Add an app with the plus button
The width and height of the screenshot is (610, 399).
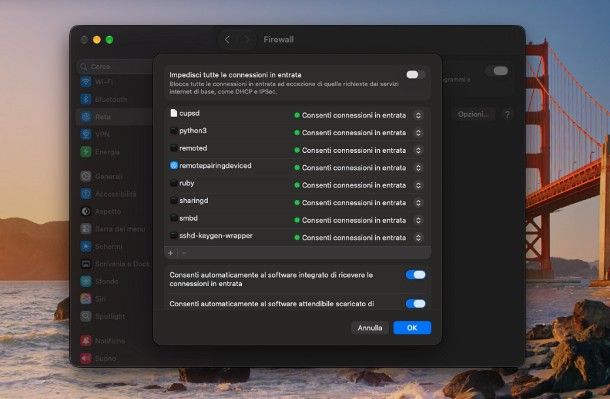point(170,253)
